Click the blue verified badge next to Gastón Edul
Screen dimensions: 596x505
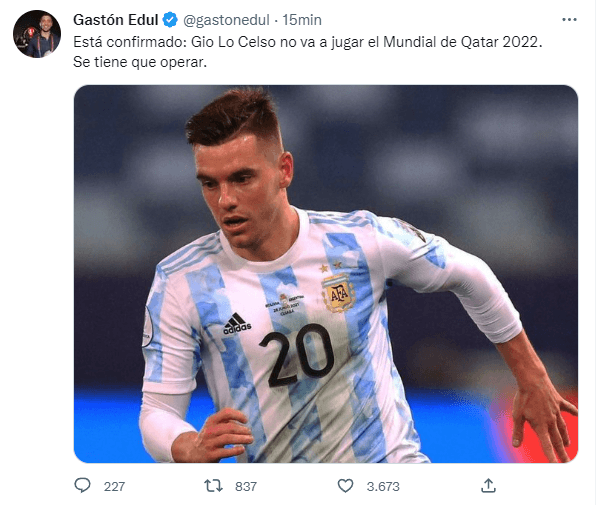pos(170,20)
